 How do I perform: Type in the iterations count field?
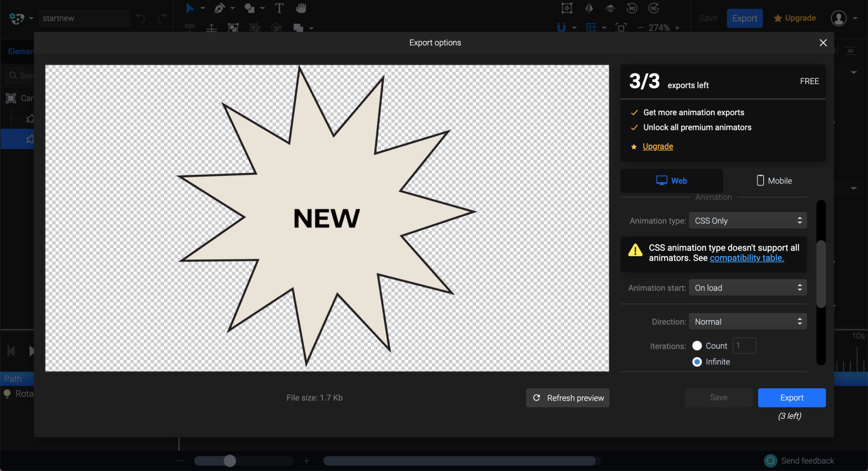tap(744, 346)
